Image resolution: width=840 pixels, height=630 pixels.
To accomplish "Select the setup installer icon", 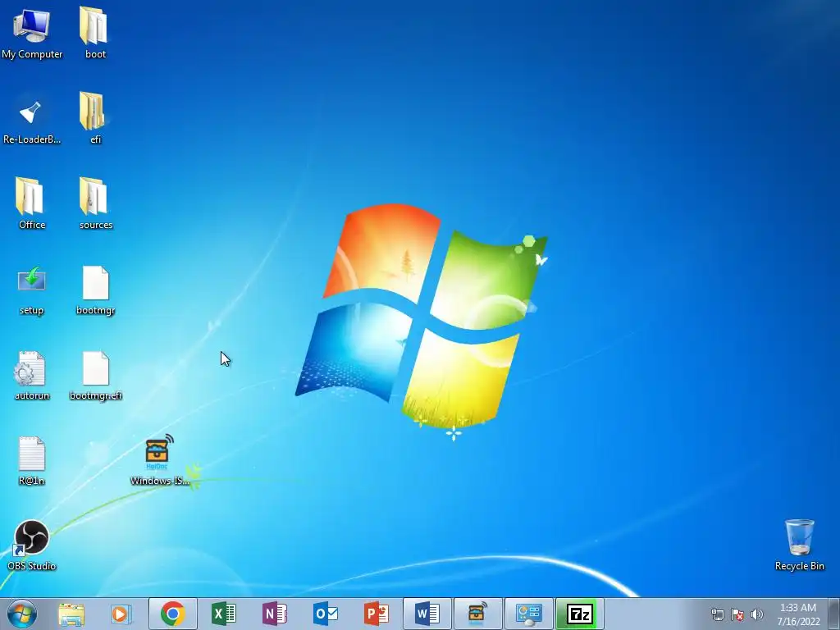I will click(x=32, y=290).
